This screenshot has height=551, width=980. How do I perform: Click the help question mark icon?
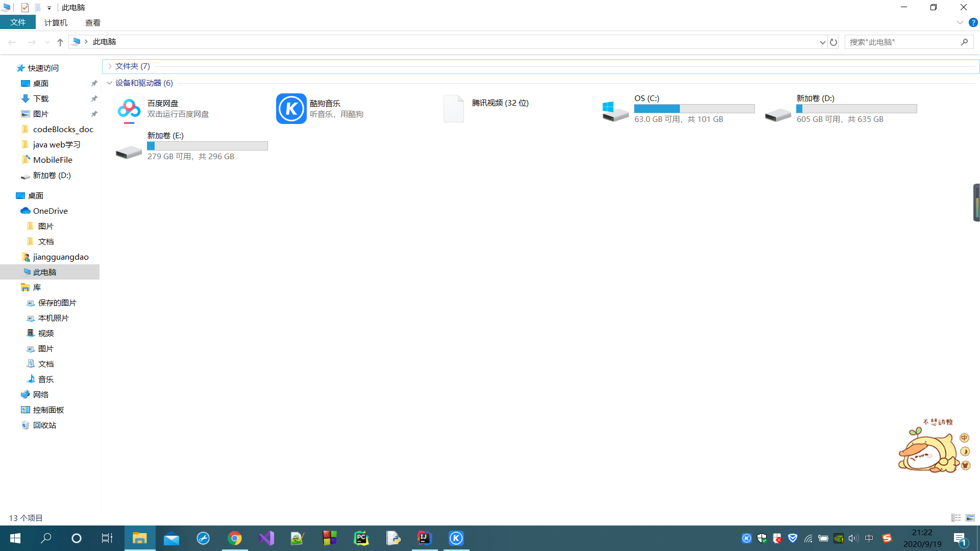pos(973,22)
